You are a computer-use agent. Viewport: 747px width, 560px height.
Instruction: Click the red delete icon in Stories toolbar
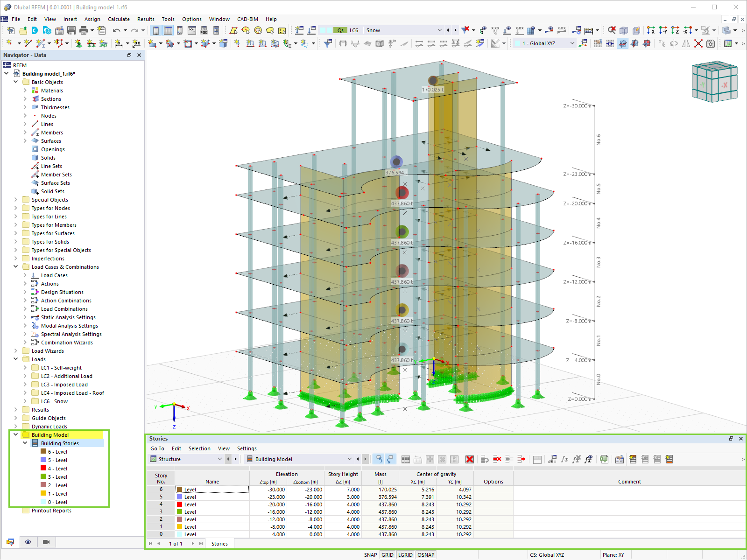click(x=470, y=459)
